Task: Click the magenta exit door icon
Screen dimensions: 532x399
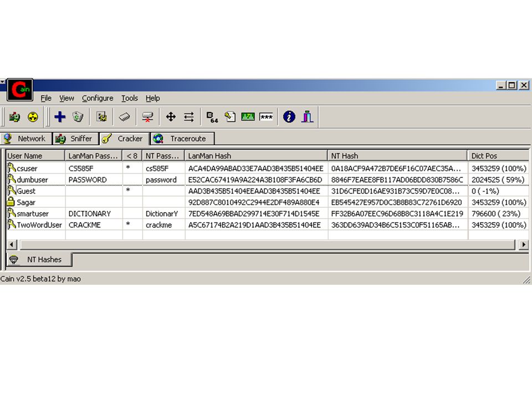Action: 308,117
